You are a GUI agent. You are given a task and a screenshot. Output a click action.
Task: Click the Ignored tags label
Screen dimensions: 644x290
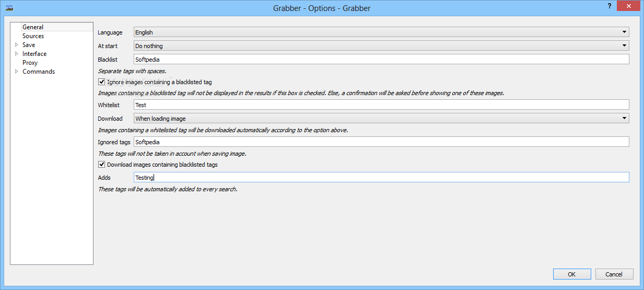114,142
